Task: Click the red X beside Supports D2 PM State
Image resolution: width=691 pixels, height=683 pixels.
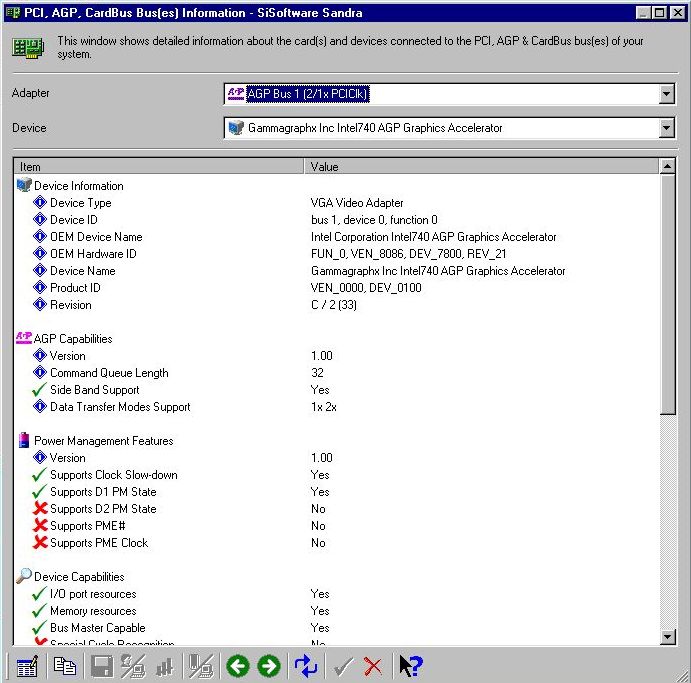Action: pyautogui.click(x=40, y=509)
